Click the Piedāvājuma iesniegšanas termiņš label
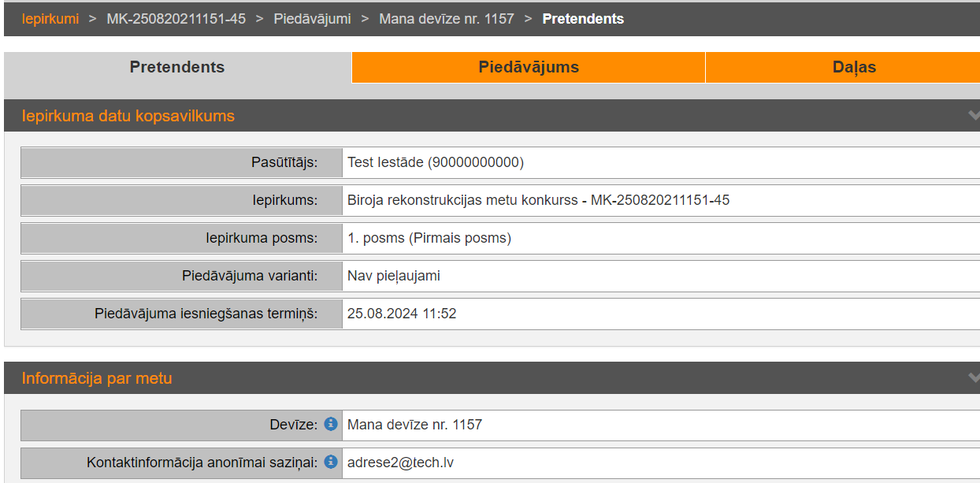Viewport: 980px width, 483px height. [206, 314]
